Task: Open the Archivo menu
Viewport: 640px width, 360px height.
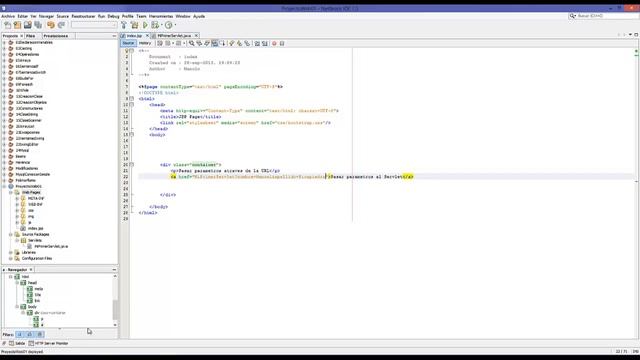Action: click(8, 16)
